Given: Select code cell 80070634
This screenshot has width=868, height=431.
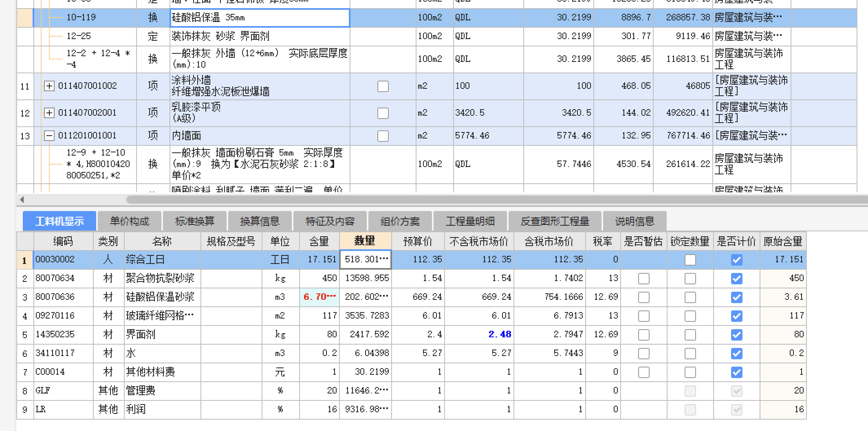Looking at the screenshot, I should tap(63, 278).
